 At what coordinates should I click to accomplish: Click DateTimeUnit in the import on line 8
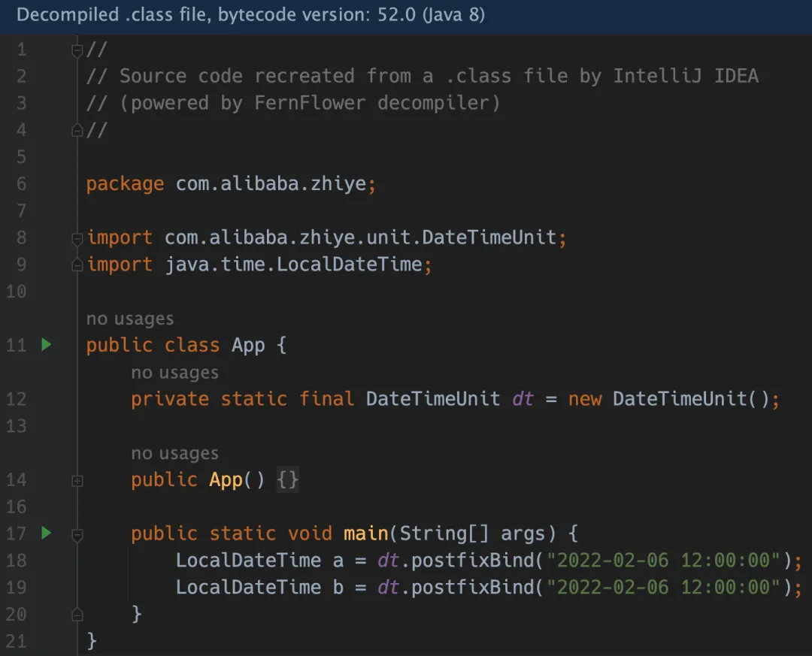[x=489, y=237]
